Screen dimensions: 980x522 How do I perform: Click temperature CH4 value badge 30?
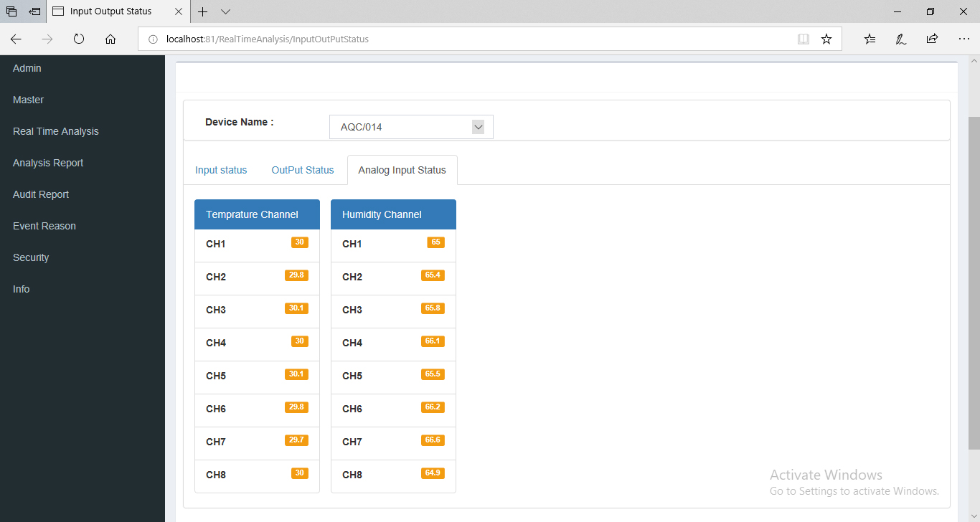coord(300,341)
